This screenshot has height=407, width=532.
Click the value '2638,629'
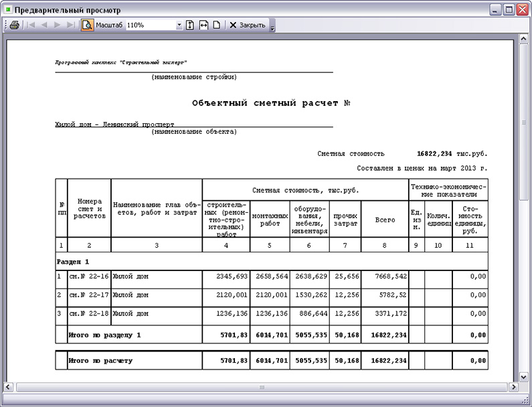point(311,276)
